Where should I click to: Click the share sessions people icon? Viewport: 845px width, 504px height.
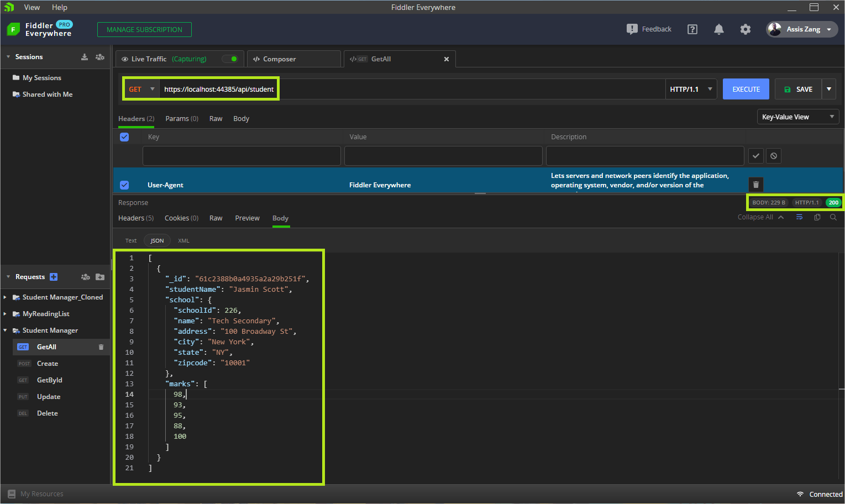pos(100,57)
